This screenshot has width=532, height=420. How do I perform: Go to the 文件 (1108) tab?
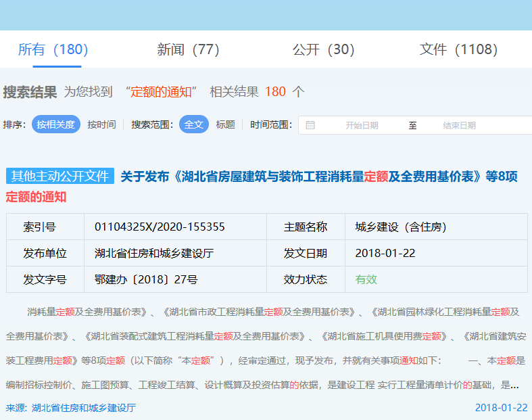click(x=458, y=49)
